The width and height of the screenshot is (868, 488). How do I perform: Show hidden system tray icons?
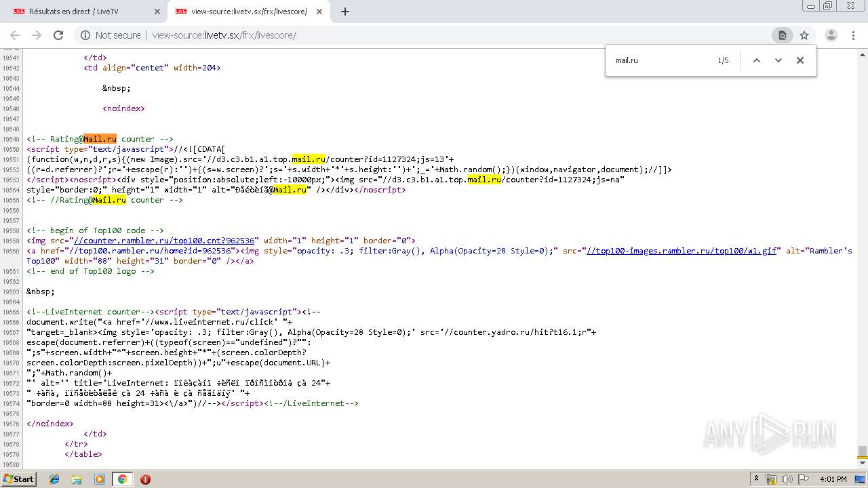[x=757, y=479]
